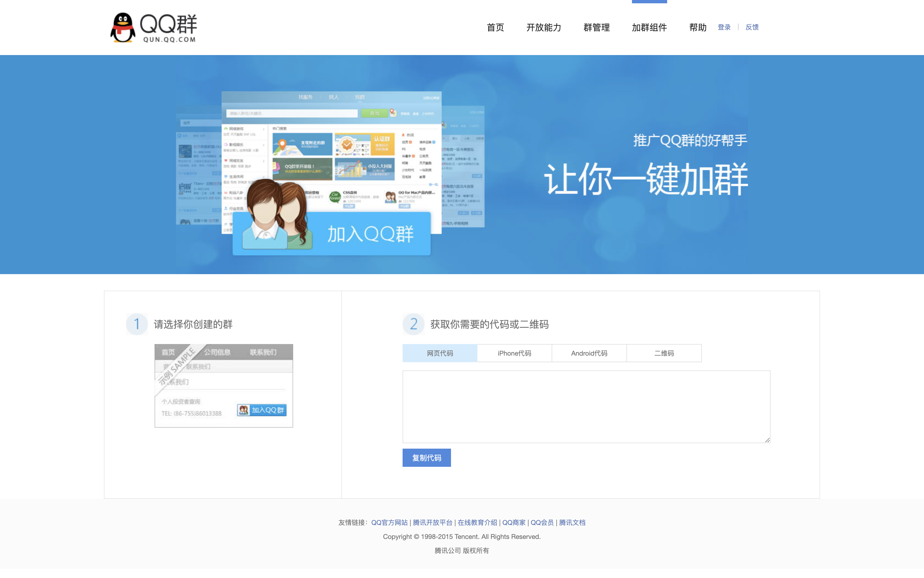Click the 登录 login link

(x=724, y=27)
